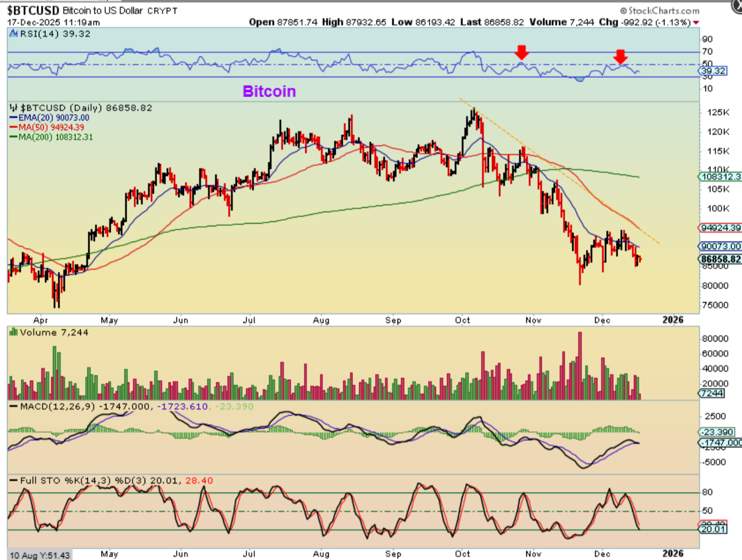Click the 70 RSI axis label
Image resolution: width=742 pixels, height=560 pixels.
(x=708, y=52)
